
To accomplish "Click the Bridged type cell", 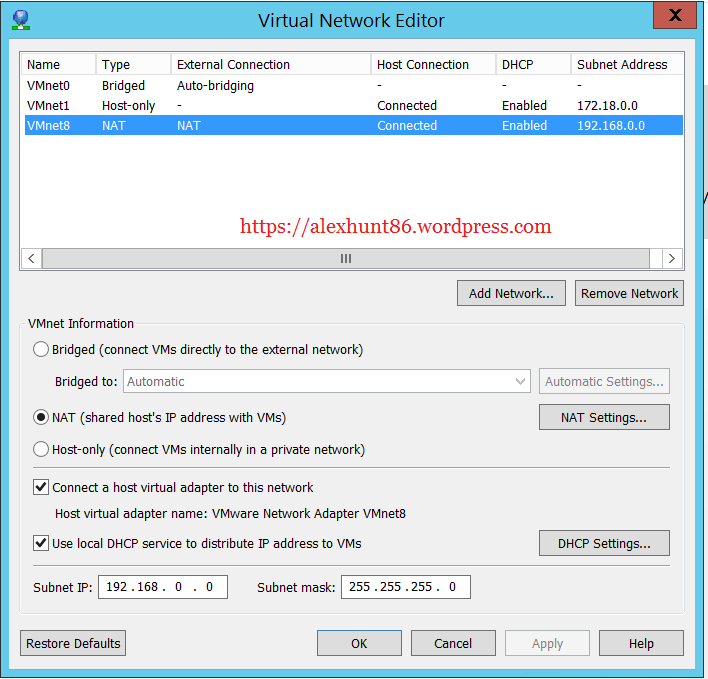I will 123,86.
